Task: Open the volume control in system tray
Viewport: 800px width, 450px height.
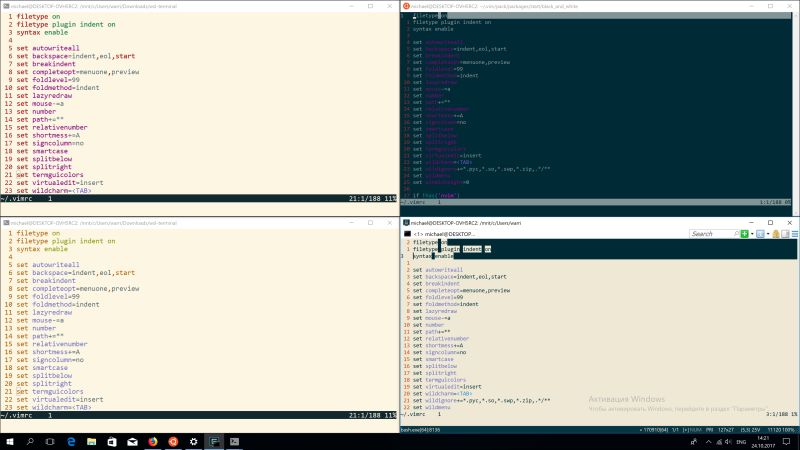Action: pos(728,442)
